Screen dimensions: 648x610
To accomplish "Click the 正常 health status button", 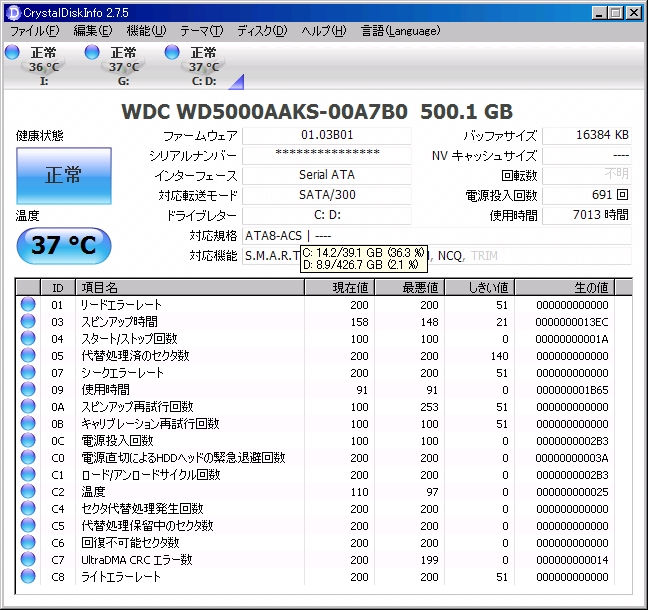I will (x=63, y=175).
